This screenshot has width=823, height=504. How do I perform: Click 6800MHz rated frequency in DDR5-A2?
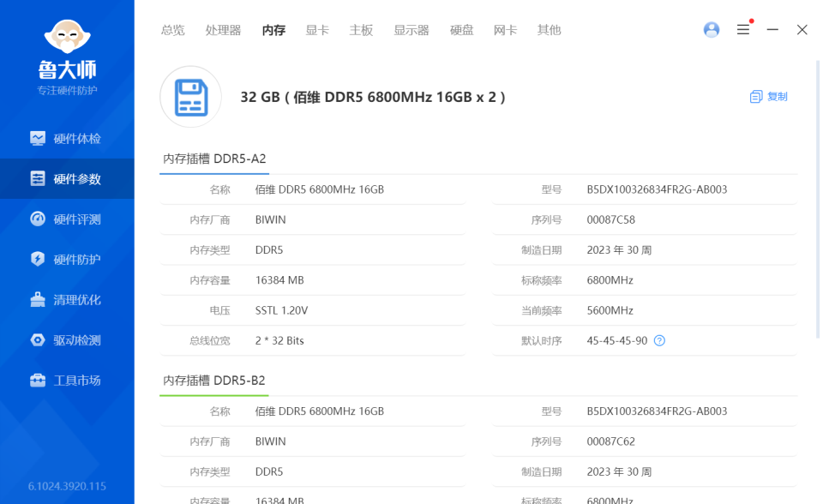tap(610, 280)
